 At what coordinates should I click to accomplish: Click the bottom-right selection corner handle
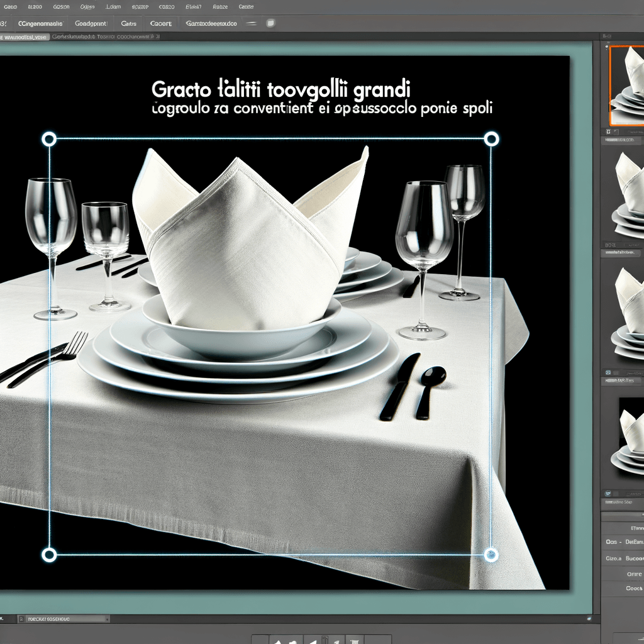click(491, 555)
